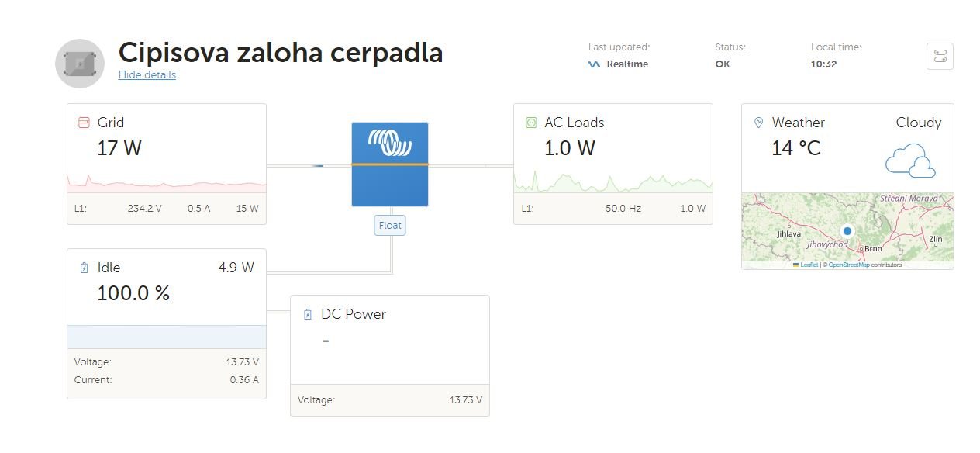Open the controls panel toggle button

[x=940, y=57]
